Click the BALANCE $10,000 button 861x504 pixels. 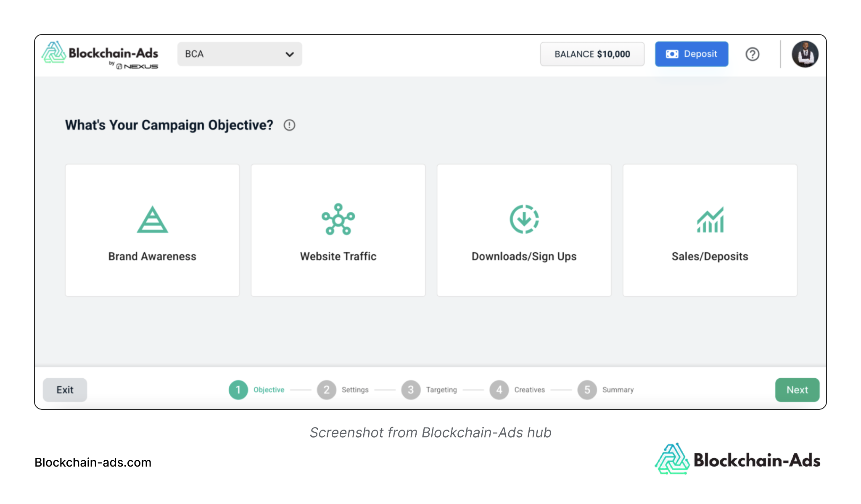592,54
